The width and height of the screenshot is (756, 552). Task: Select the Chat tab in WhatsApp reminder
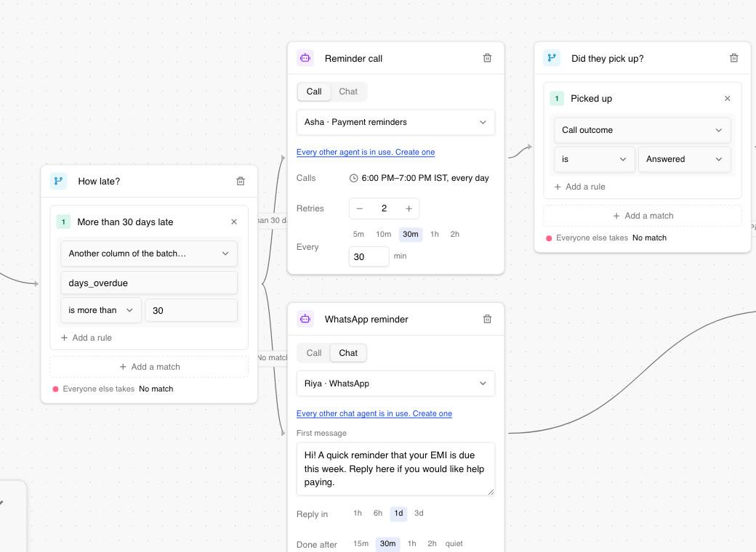click(348, 353)
